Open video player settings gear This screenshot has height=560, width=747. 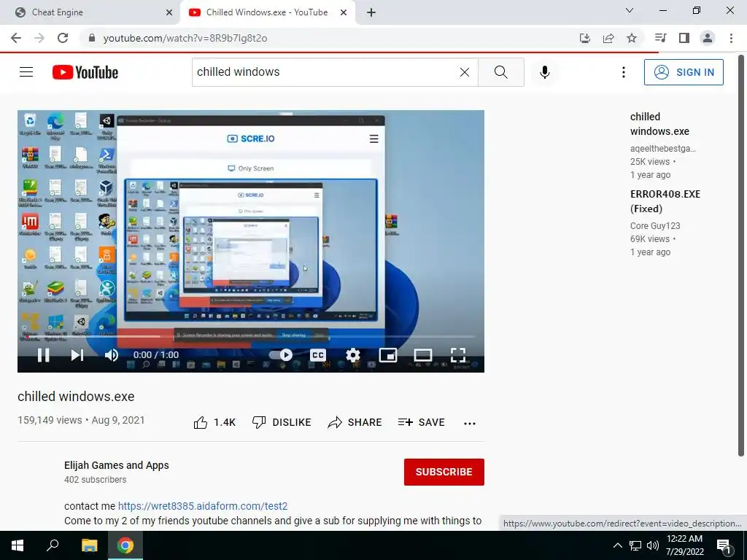[x=353, y=355]
